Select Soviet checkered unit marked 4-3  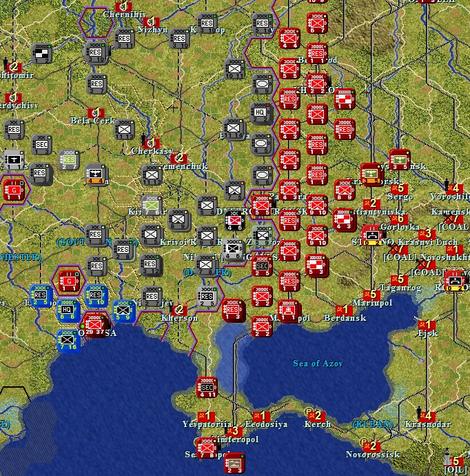(344, 221)
